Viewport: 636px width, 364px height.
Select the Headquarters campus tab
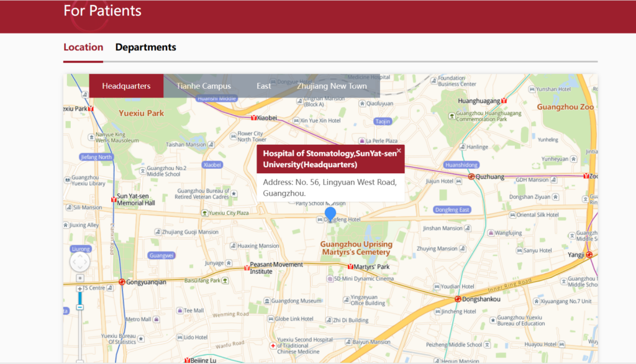pos(126,86)
